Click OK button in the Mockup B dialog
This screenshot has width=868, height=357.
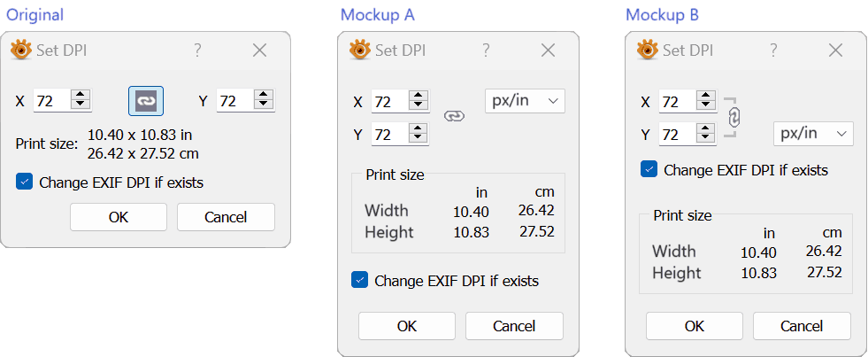coord(695,326)
